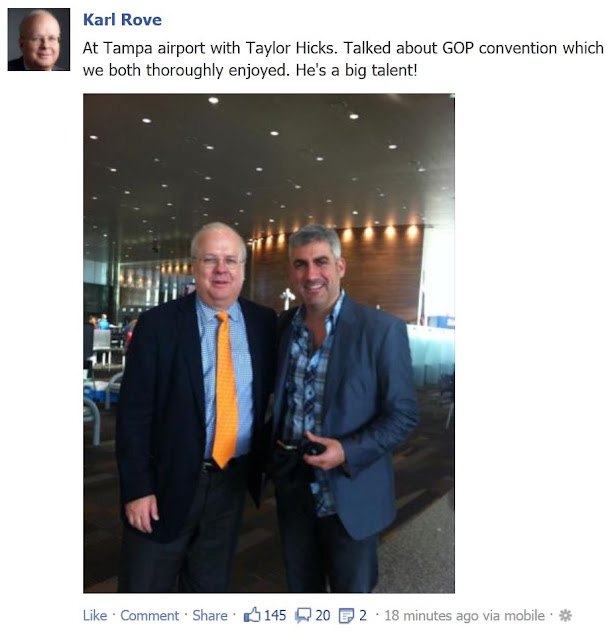Click the comment bubble icon

pyautogui.click(x=303, y=616)
